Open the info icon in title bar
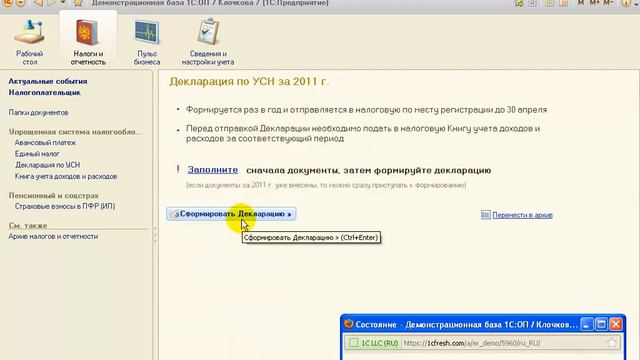The width and height of the screenshot is (640, 360). [626, 3]
